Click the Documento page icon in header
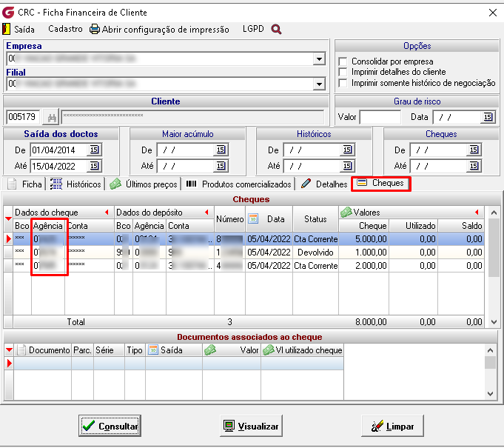Image resolution: width=504 pixels, height=448 pixels. click(x=22, y=350)
